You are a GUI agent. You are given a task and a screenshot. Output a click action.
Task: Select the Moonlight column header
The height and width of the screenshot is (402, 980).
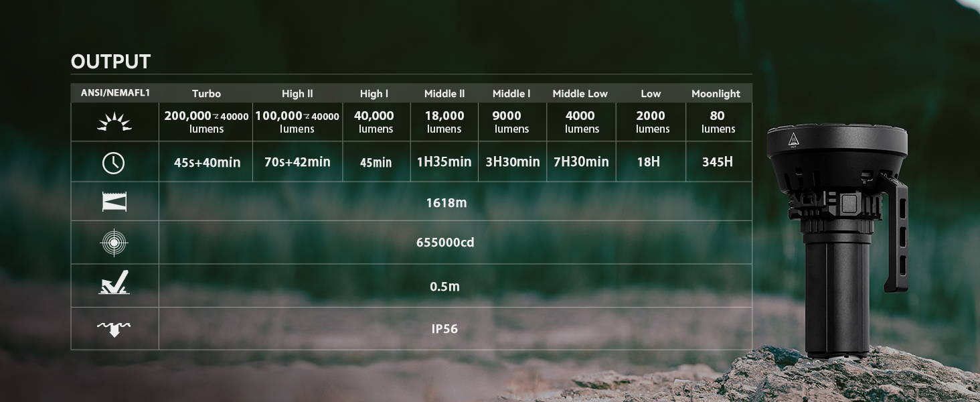click(716, 94)
